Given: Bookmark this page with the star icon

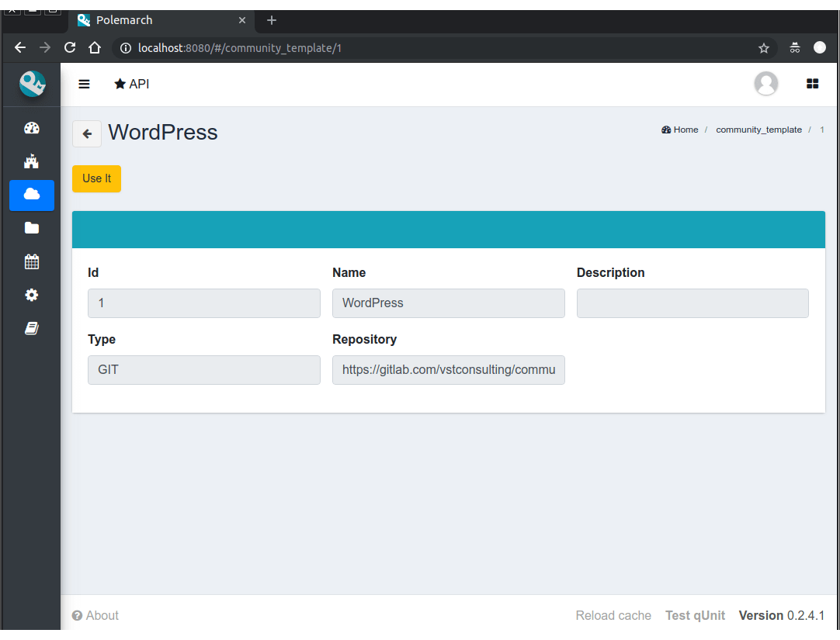Looking at the screenshot, I should pyautogui.click(x=763, y=48).
